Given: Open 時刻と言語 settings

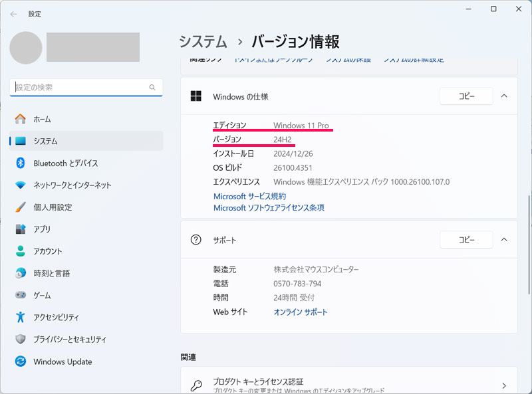Looking at the screenshot, I should 86,273.
